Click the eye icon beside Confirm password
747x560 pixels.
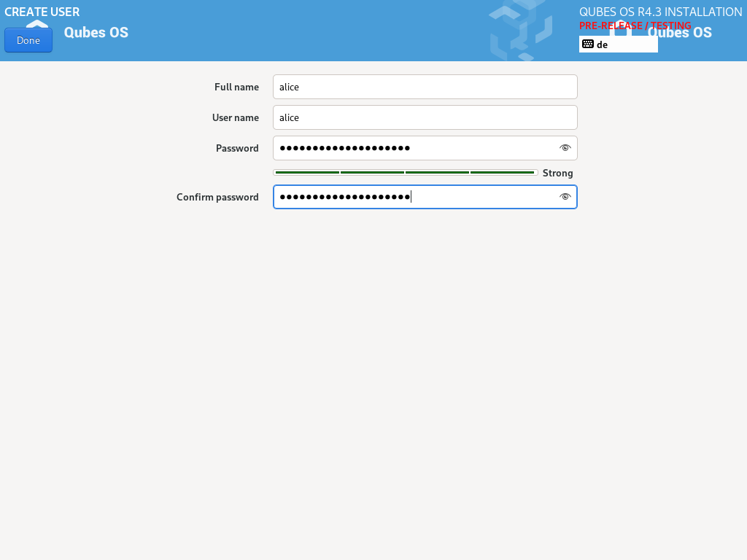565,196
